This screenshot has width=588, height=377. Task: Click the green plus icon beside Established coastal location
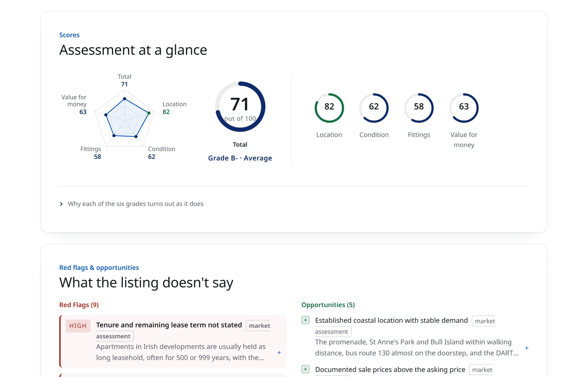click(305, 320)
